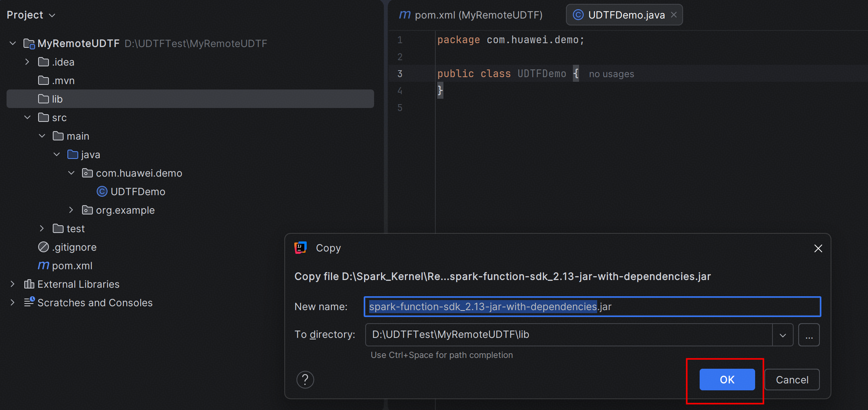Open help for the Copy dialog
The image size is (868, 410).
305,380
